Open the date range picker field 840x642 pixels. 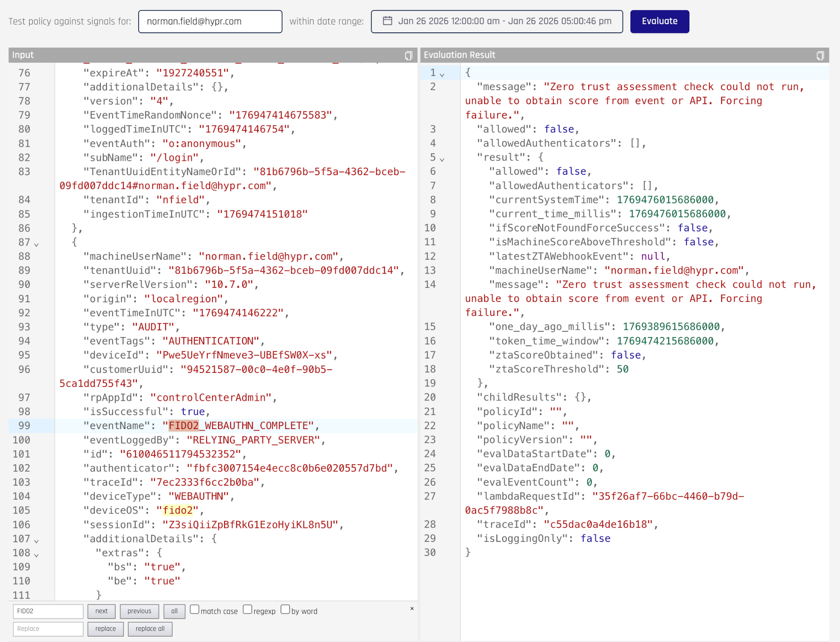[x=504, y=21]
